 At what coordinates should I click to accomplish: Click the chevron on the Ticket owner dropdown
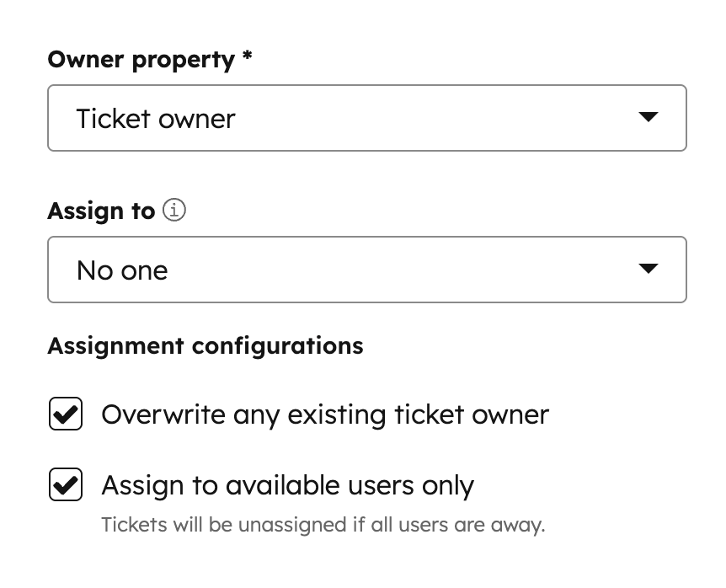coord(648,118)
